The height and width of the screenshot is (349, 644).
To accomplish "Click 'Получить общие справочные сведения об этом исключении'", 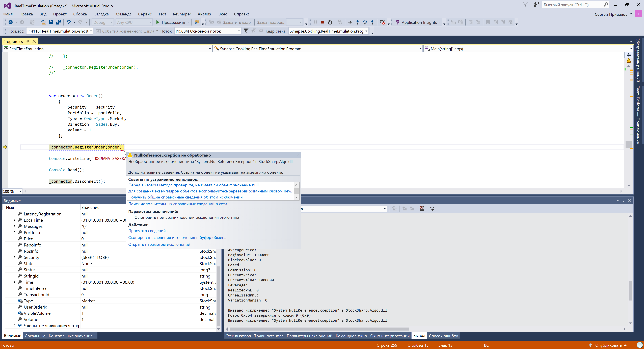I will (x=186, y=197).
